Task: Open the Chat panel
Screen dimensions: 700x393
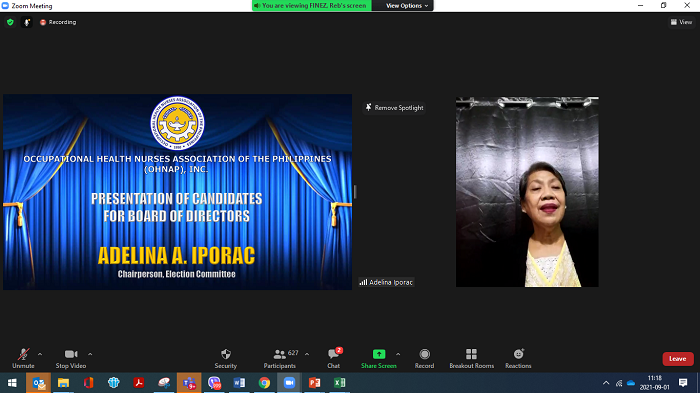Action: click(x=333, y=359)
